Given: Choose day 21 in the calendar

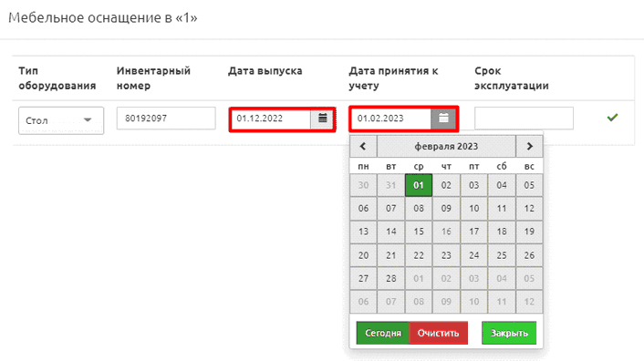Looking at the screenshot, I should pyautogui.click(x=391, y=255).
